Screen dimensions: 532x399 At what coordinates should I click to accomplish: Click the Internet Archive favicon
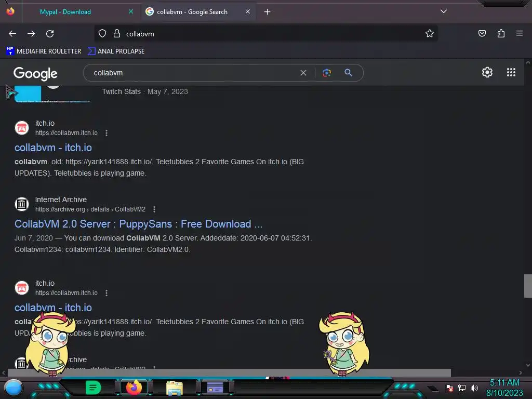(x=22, y=204)
